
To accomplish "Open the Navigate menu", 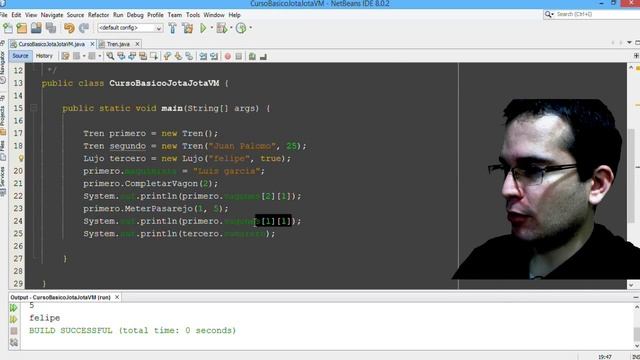I will coord(52,15).
